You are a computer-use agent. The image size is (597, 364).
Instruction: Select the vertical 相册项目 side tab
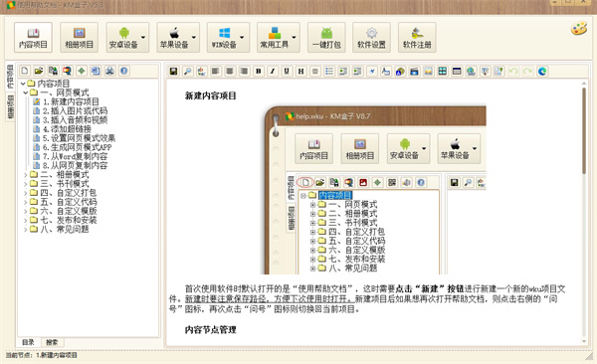click(10, 107)
